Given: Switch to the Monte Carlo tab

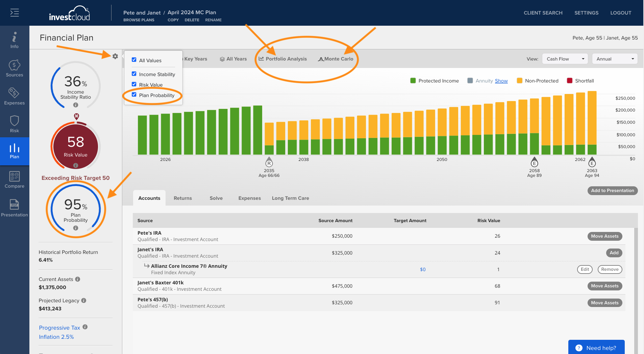Looking at the screenshot, I should pyautogui.click(x=336, y=59).
